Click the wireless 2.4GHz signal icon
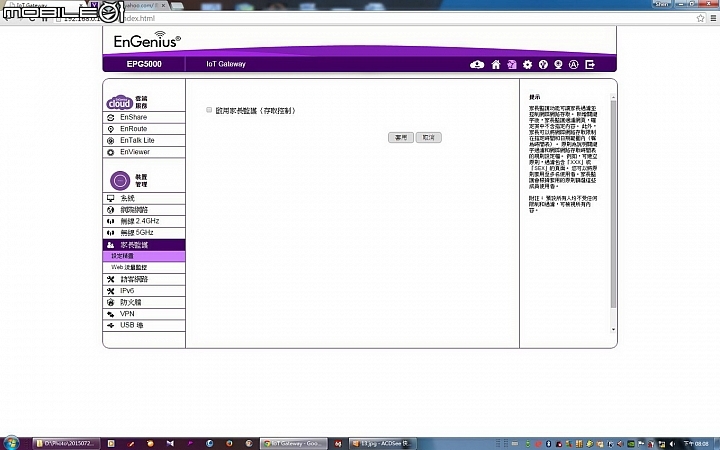Image resolution: width=720 pixels, height=450 pixels. pyautogui.click(x=110, y=221)
